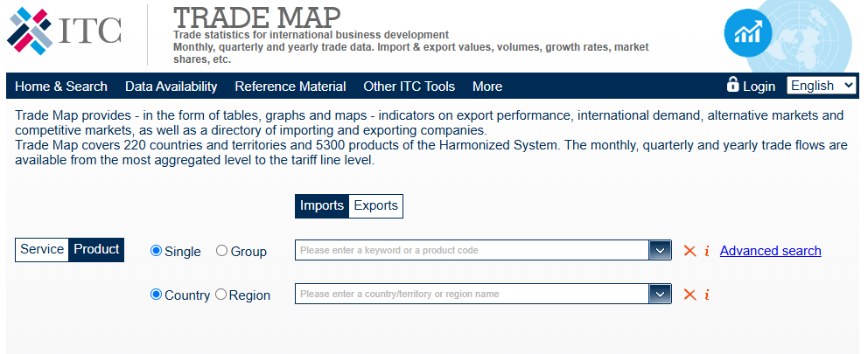Choose the Region radio option
The height and width of the screenshot is (354, 868).
(x=220, y=295)
